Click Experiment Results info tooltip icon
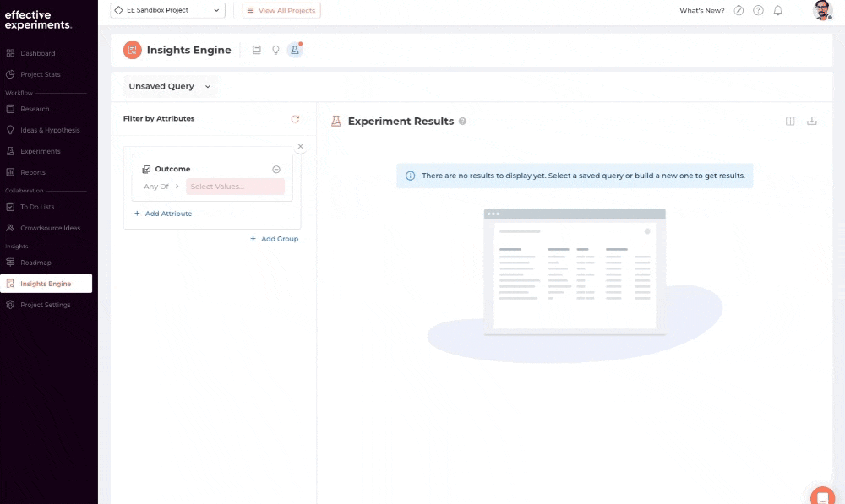 (x=462, y=122)
